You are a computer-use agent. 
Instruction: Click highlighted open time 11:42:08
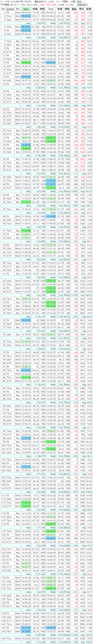click(x=26, y=231)
